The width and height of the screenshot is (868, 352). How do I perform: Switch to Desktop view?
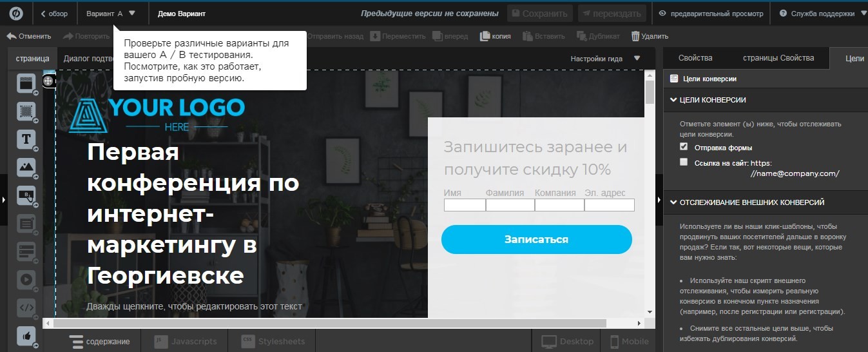[x=566, y=341]
